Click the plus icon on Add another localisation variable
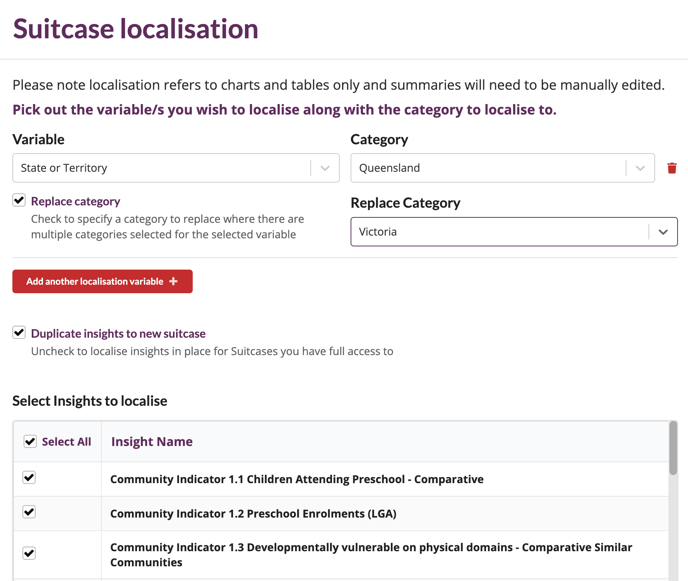 point(174,281)
